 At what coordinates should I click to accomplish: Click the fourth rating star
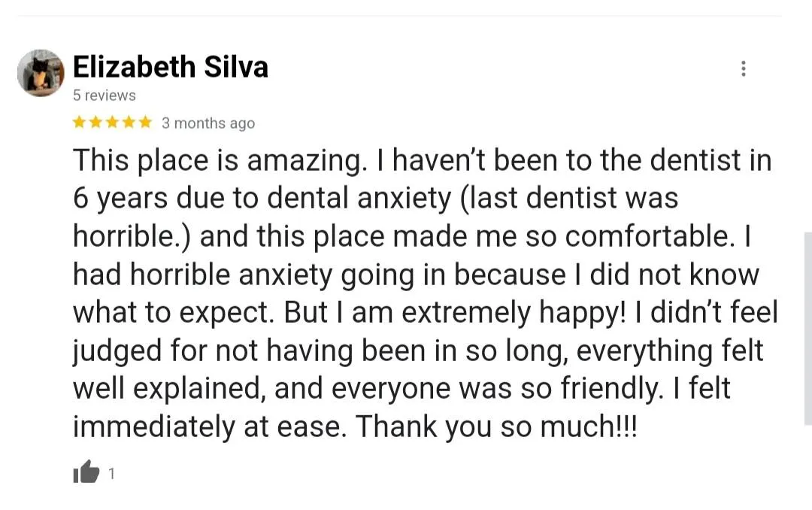coord(129,123)
